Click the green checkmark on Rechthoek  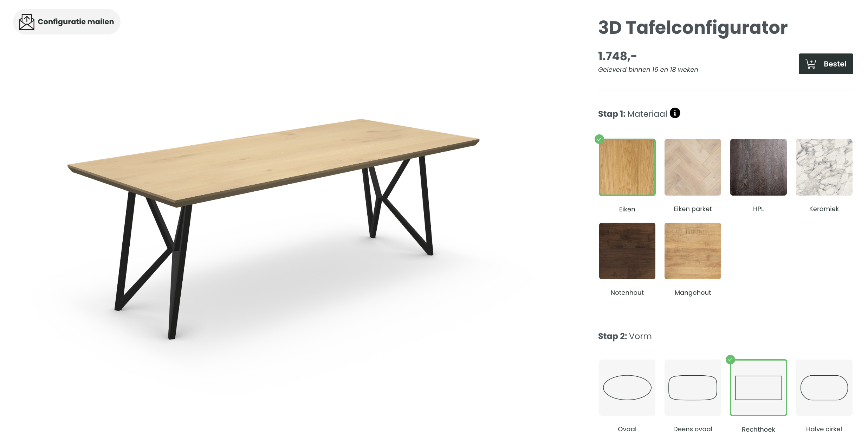730,360
